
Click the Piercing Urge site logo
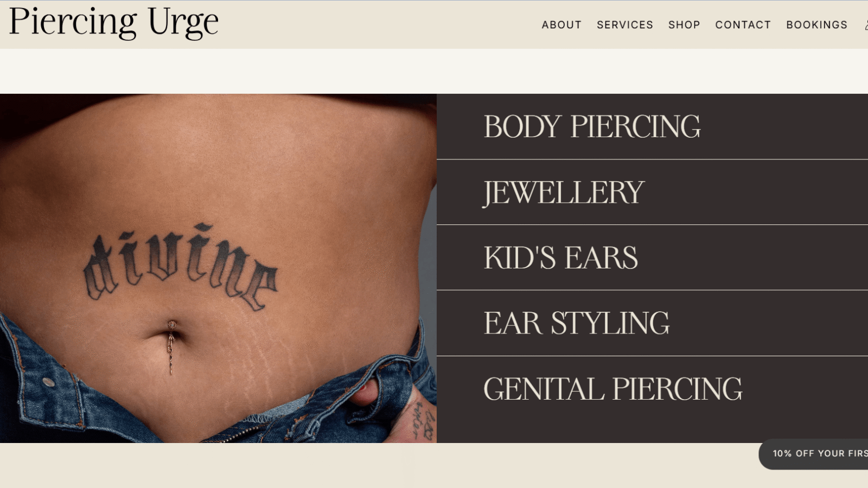[x=113, y=22]
